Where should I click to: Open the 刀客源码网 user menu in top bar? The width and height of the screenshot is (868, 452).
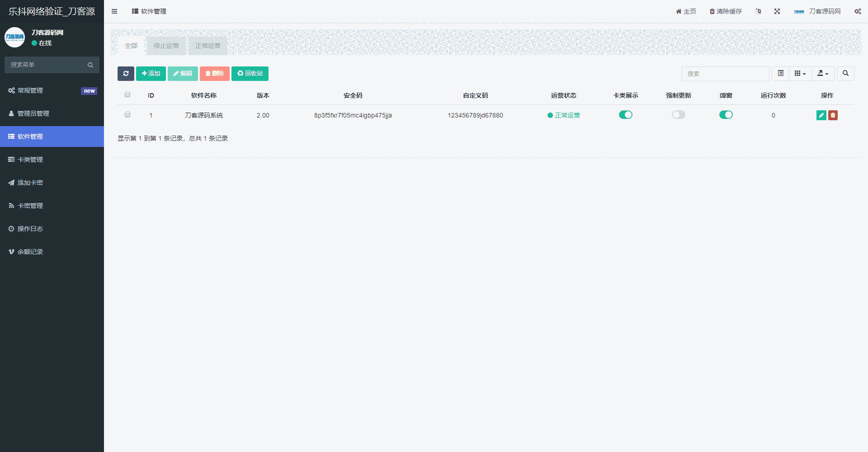click(x=817, y=11)
